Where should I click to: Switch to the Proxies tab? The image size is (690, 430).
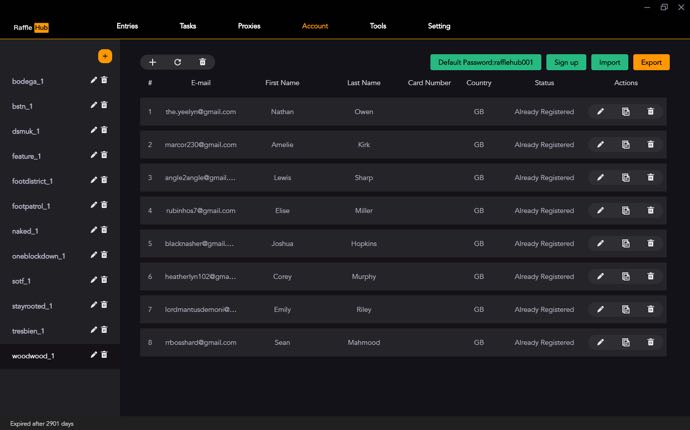click(249, 26)
